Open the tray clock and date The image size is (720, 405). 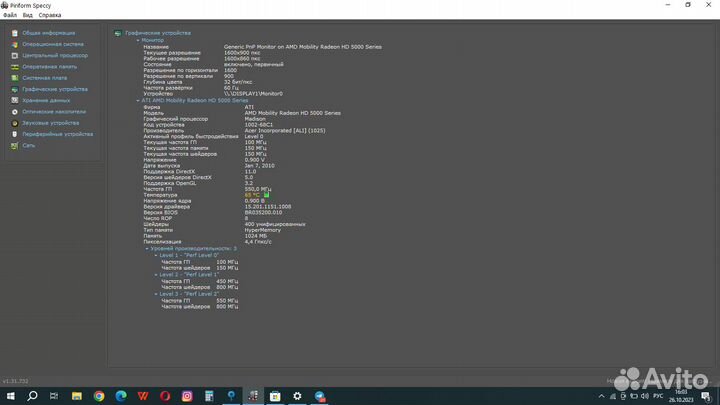pos(681,396)
